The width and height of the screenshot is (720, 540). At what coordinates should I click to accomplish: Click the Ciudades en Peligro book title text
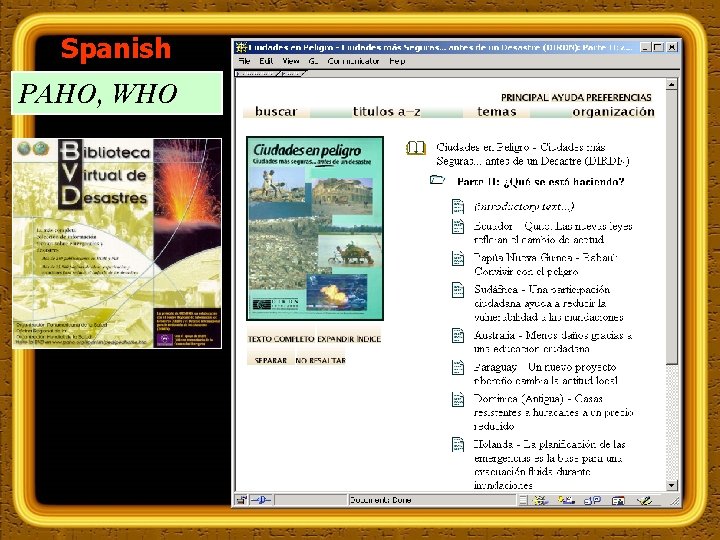533,154
